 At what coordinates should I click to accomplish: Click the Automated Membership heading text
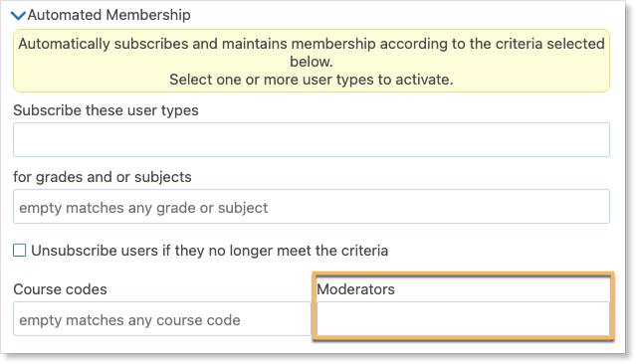point(109,15)
